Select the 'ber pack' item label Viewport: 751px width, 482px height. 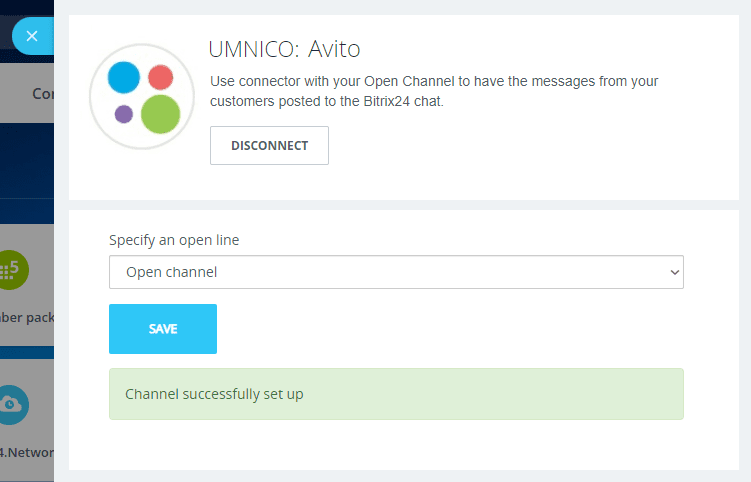click(x=27, y=318)
